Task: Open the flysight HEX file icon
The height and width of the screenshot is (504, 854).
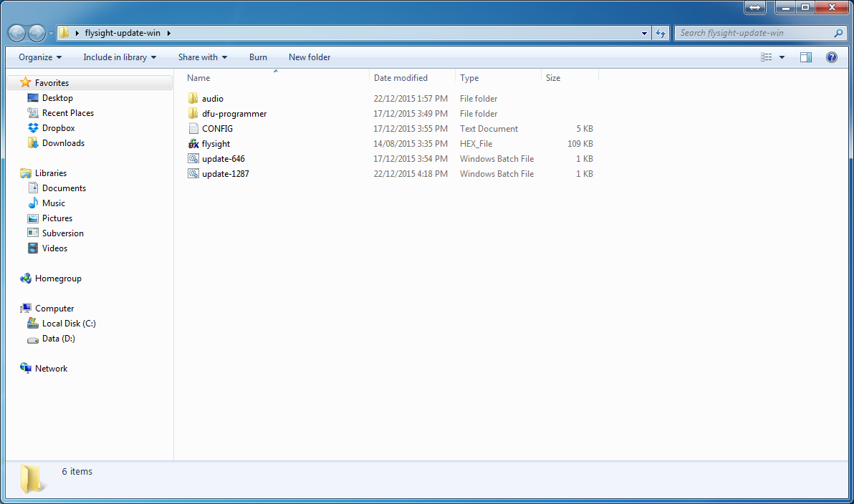Action: 193,144
